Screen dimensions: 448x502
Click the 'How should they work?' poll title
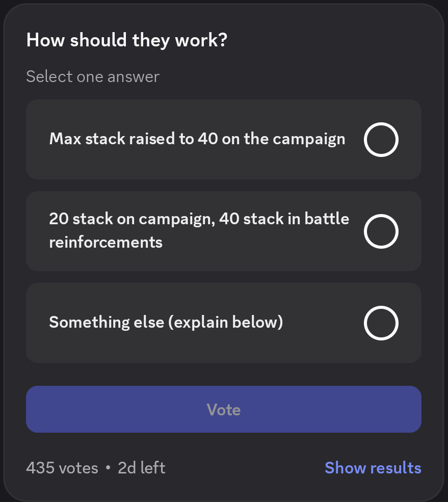pos(127,40)
